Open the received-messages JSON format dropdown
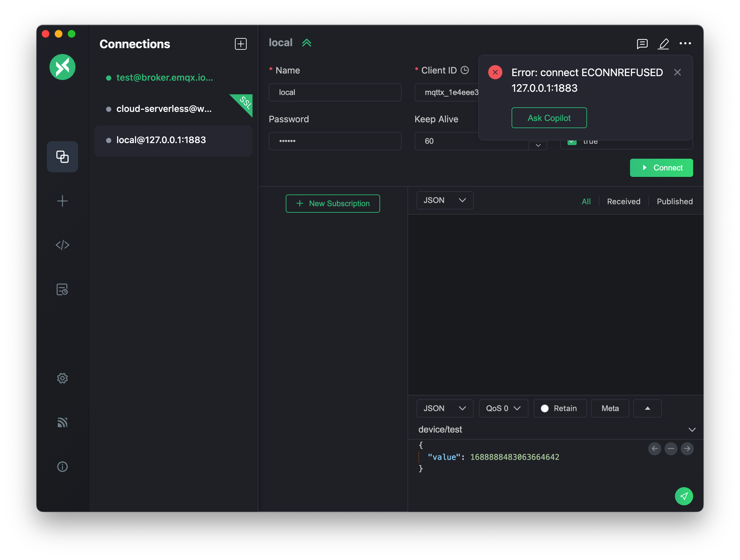The height and width of the screenshot is (560, 740). (445, 200)
